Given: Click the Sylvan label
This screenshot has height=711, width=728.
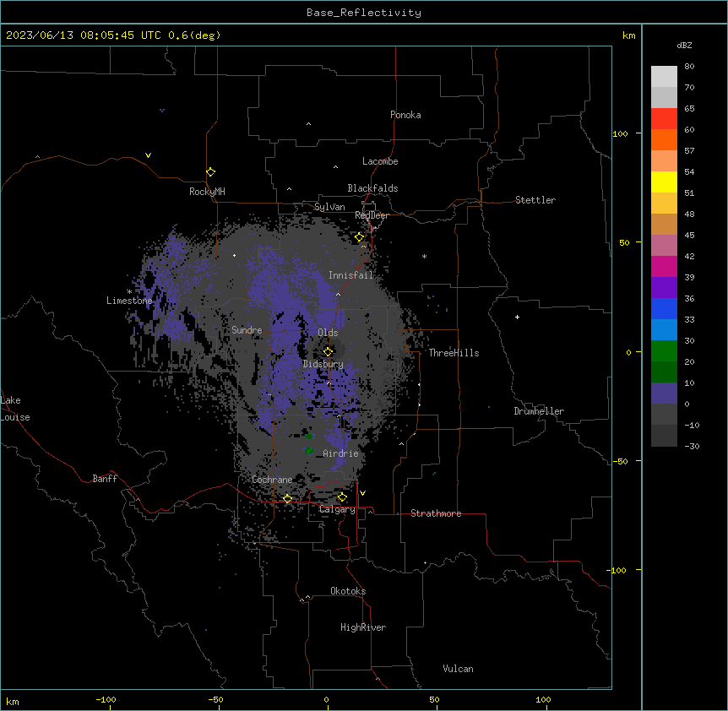Looking at the screenshot, I should [329, 207].
